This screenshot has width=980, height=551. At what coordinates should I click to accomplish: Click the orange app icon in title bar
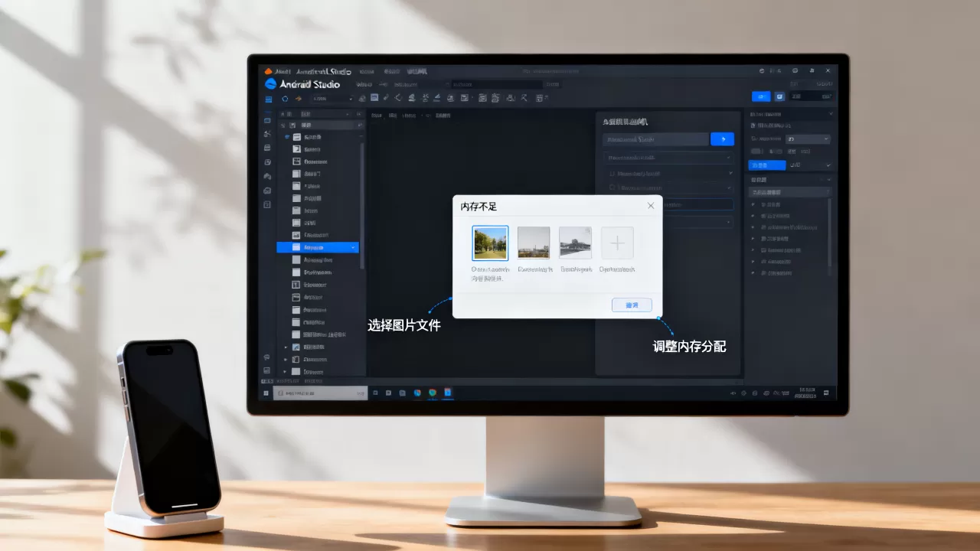tap(268, 71)
